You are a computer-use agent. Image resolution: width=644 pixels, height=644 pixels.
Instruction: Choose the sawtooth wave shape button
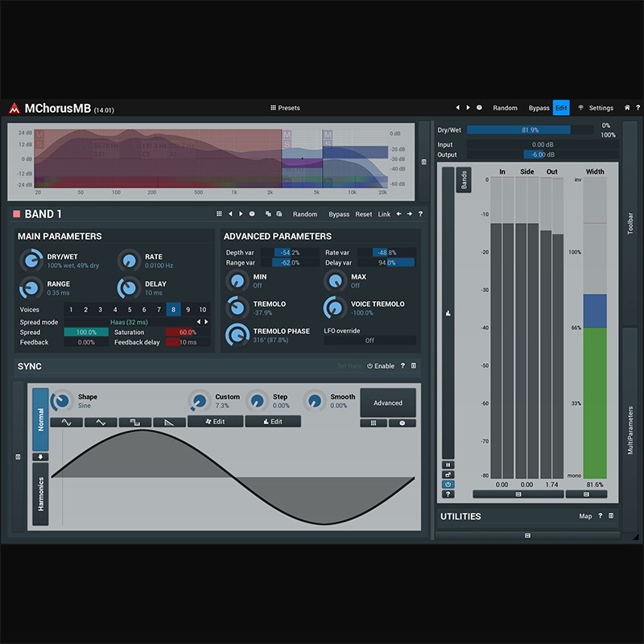coord(169,422)
